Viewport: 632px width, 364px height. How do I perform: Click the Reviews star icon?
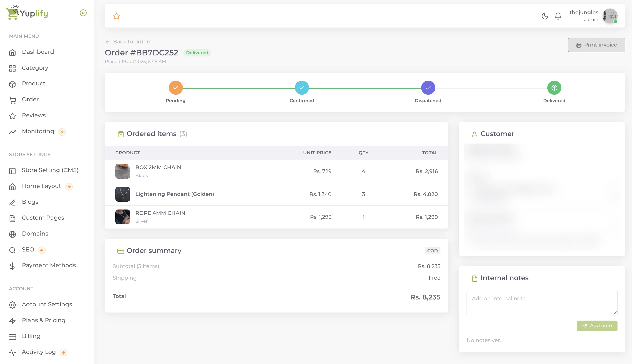pos(12,116)
